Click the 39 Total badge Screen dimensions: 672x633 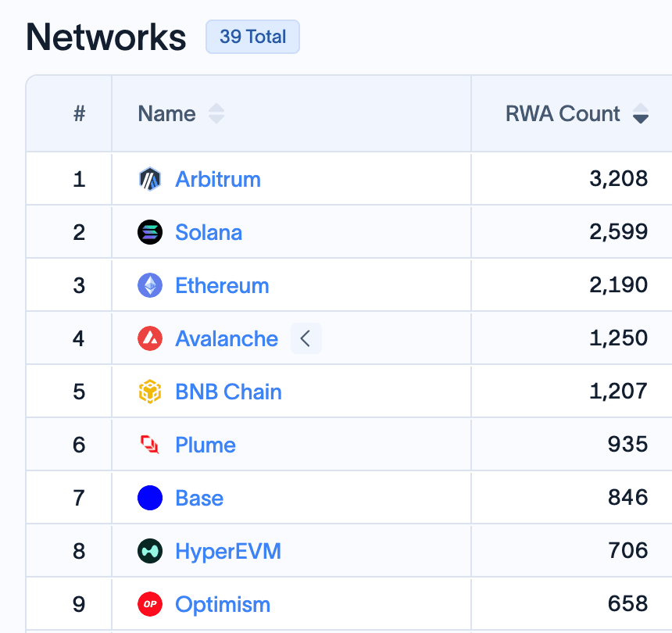253,37
